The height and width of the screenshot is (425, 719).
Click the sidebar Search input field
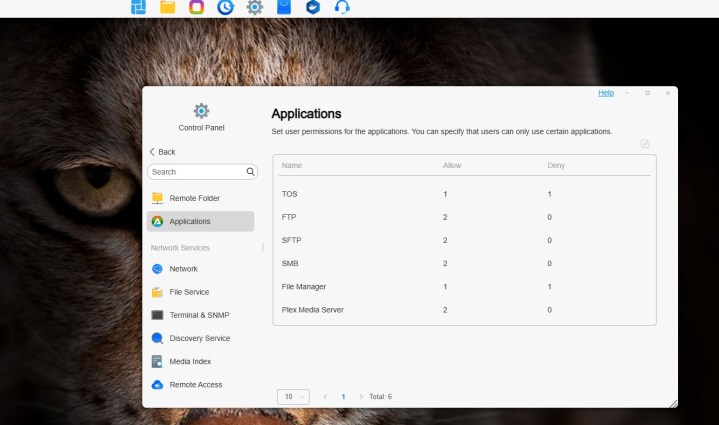196,172
